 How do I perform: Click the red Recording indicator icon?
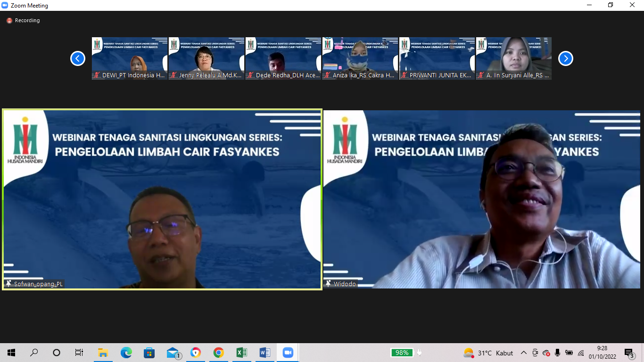[x=9, y=21]
